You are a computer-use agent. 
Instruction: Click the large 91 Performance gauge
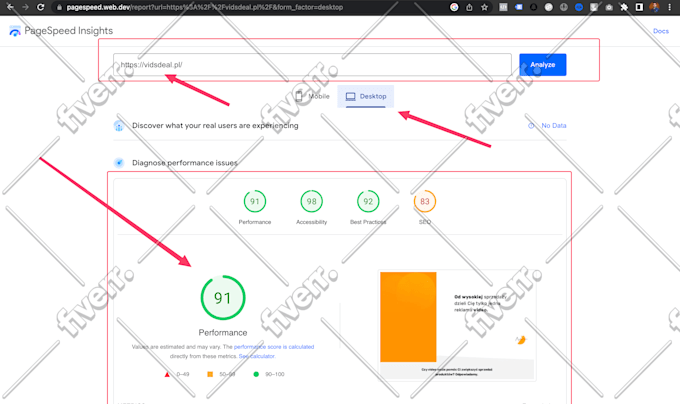pyautogui.click(x=223, y=298)
